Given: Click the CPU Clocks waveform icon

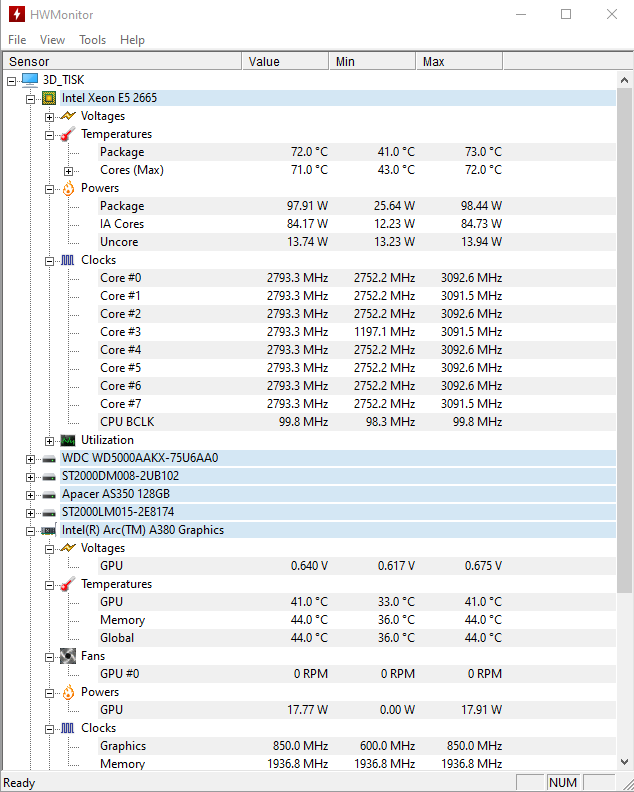Looking at the screenshot, I should [68, 260].
